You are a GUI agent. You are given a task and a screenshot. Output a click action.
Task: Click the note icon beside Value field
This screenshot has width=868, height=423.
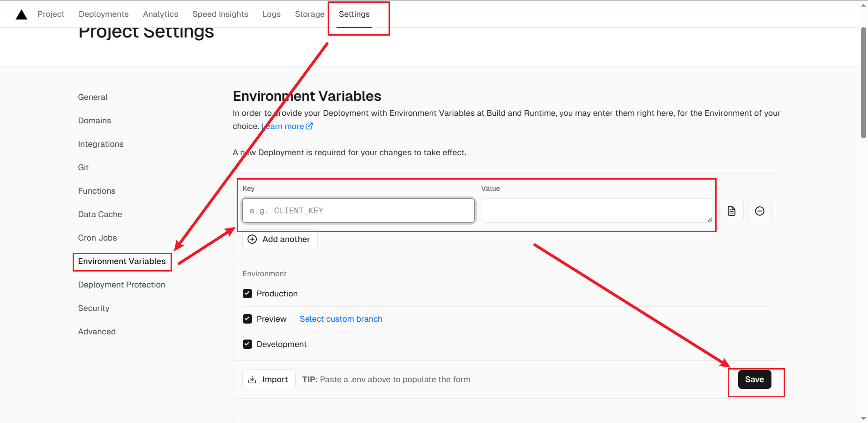tap(731, 211)
